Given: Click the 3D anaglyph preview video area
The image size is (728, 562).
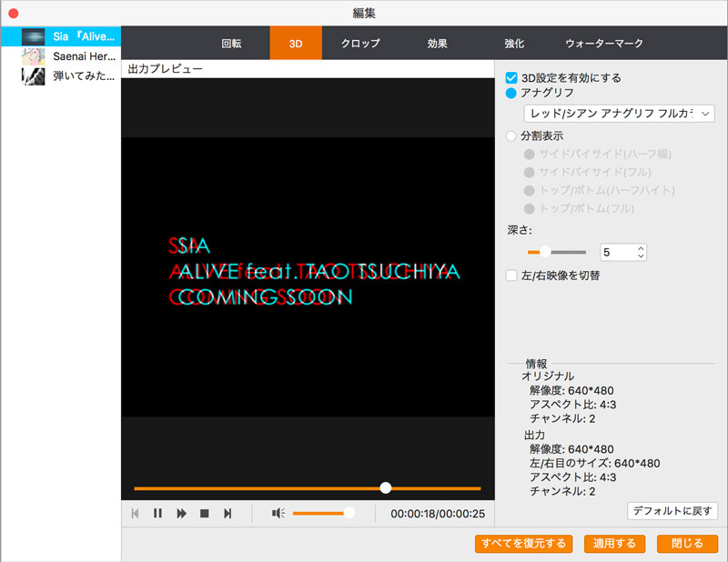Looking at the screenshot, I should pyautogui.click(x=308, y=276).
